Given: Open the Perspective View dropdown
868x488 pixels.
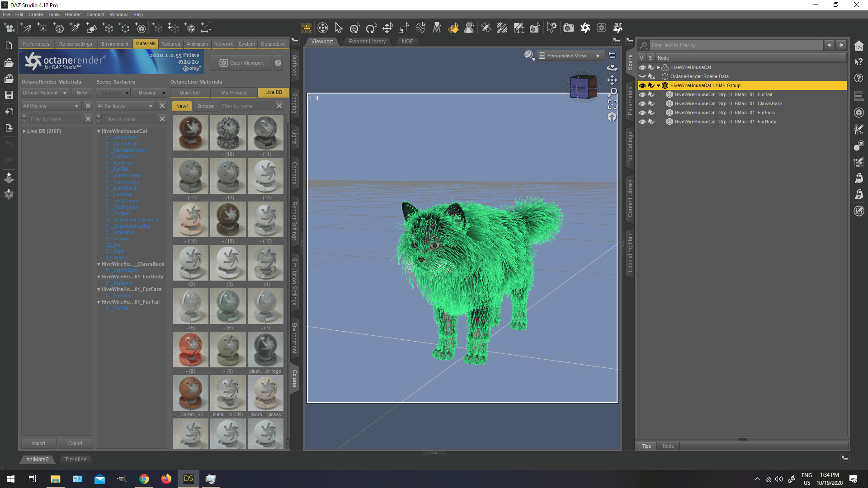Looking at the screenshot, I should coord(571,56).
